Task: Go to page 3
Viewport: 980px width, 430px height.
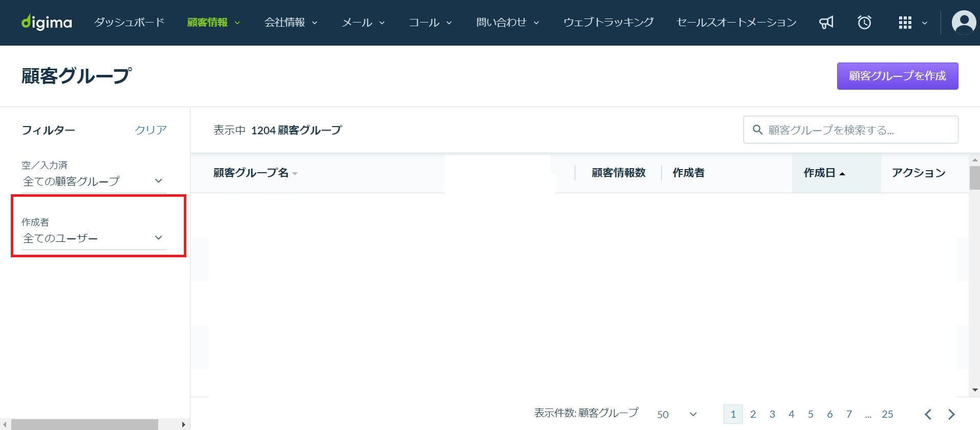Action: pos(772,414)
